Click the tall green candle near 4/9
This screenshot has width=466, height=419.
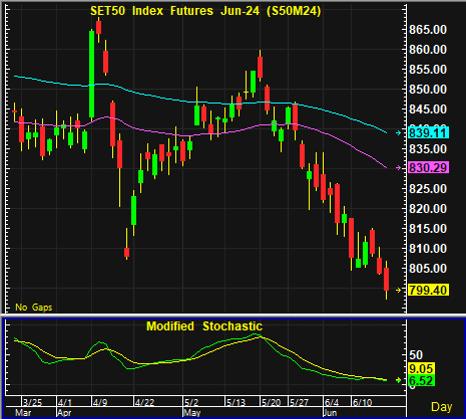click(x=91, y=74)
